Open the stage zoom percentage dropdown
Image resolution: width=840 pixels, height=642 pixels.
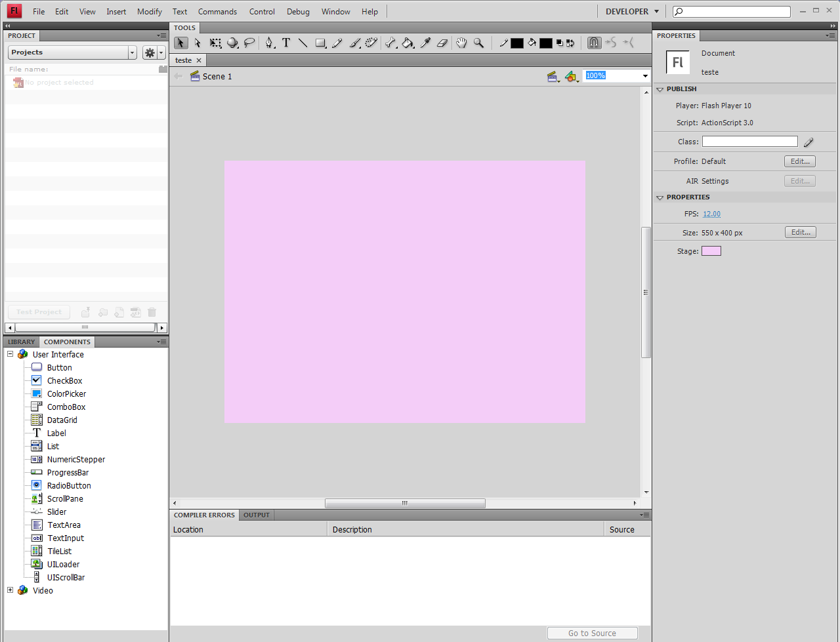coord(645,76)
